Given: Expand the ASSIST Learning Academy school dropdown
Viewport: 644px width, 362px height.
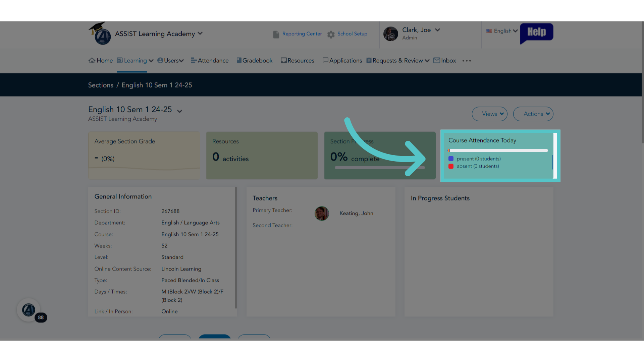Looking at the screenshot, I should (200, 34).
